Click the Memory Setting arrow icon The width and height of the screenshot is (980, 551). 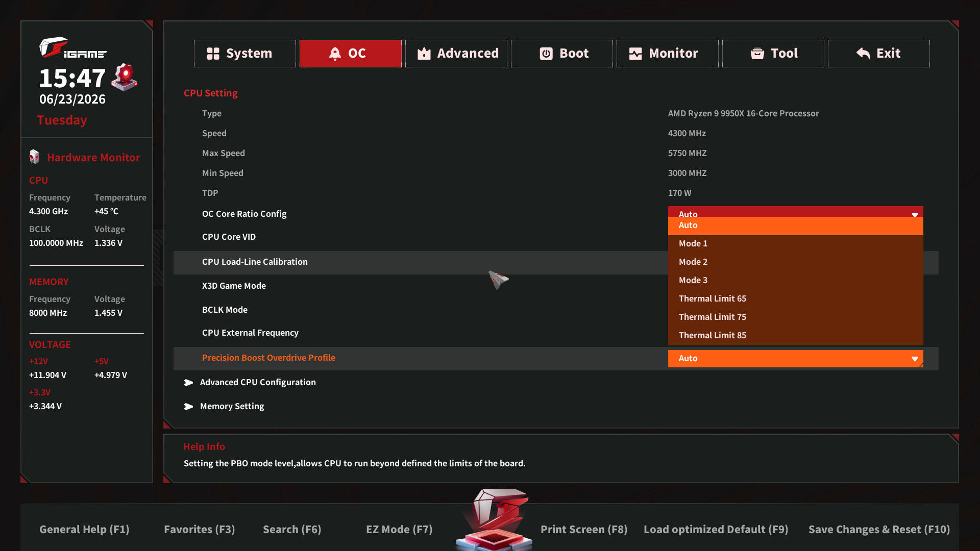coord(188,407)
